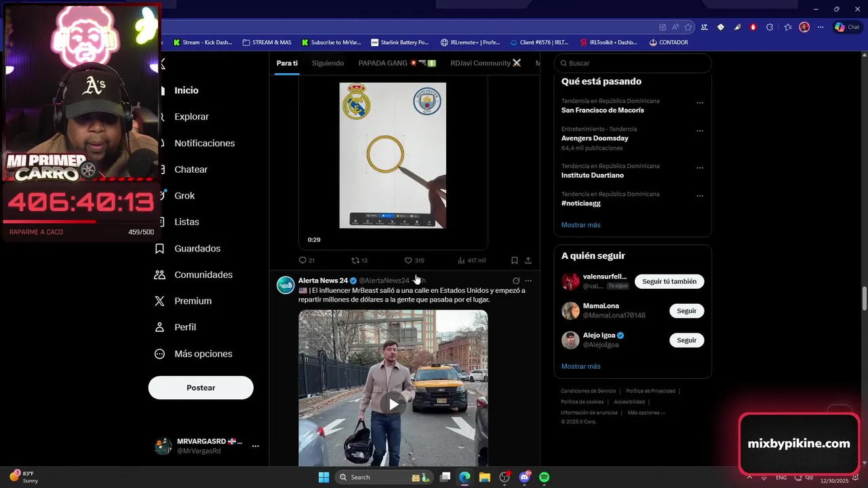Open more options on Alerta News 24 post
Image resolution: width=868 pixels, height=488 pixels.
528,281
